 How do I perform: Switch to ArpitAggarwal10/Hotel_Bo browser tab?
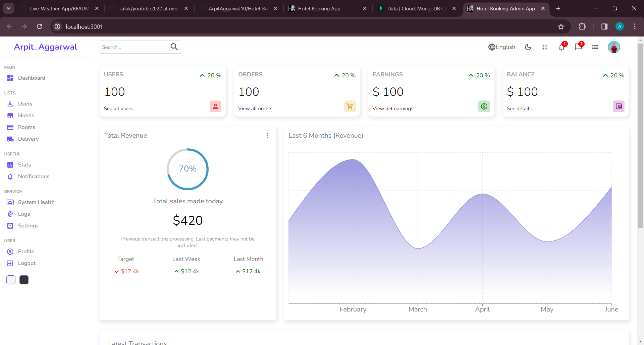click(238, 9)
